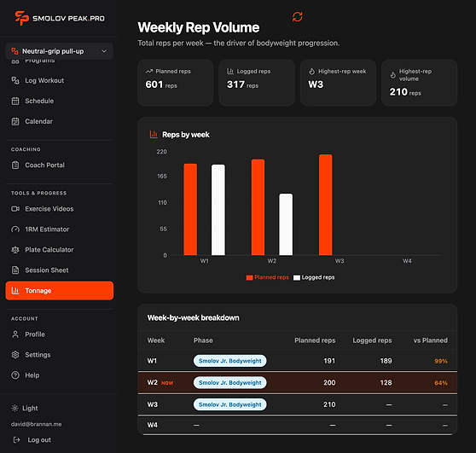
Task: Open the Neutral-grip pull-up exercise dropdown
Action: 59,51
